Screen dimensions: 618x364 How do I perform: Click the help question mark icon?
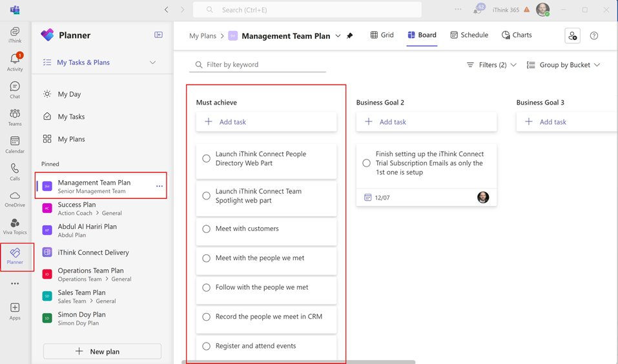tap(594, 36)
